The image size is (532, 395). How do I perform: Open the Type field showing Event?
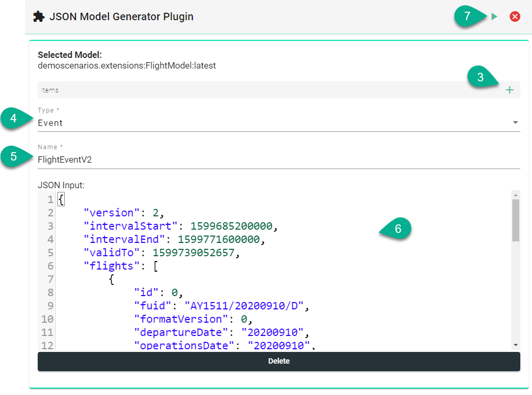pyautogui.click(x=266, y=123)
